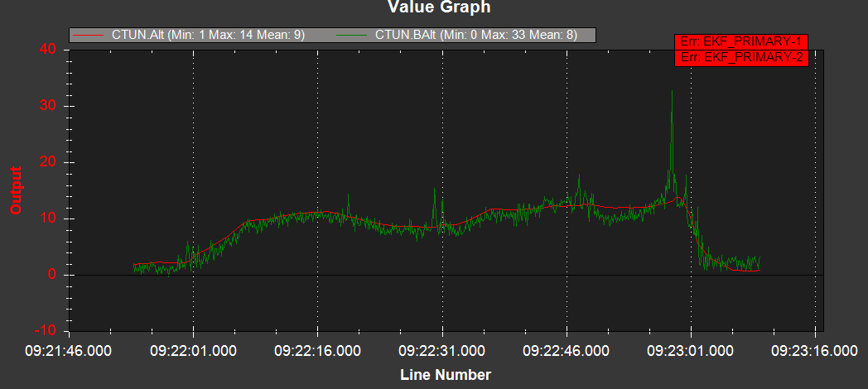Click the 09:22:46.000 time label
The height and width of the screenshot is (389, 868).
click(567, 351)
